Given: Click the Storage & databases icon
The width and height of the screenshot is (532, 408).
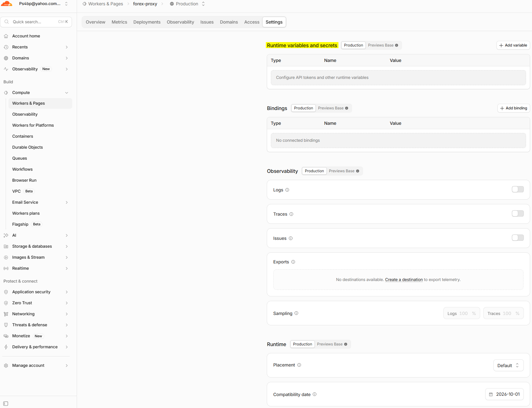Looking at the screenshot, I should [6, 246].
